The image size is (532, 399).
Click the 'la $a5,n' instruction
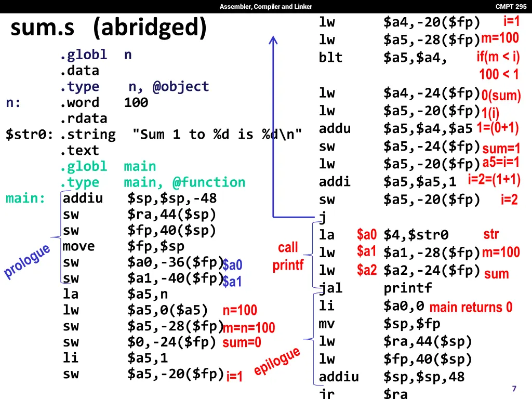[115, 294]
